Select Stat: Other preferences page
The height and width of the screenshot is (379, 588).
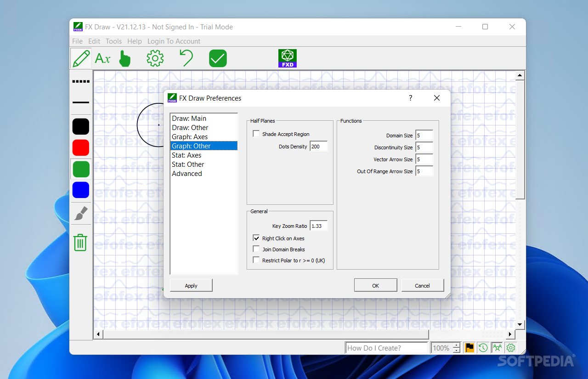pyautogui.click(x=204, y=164)
